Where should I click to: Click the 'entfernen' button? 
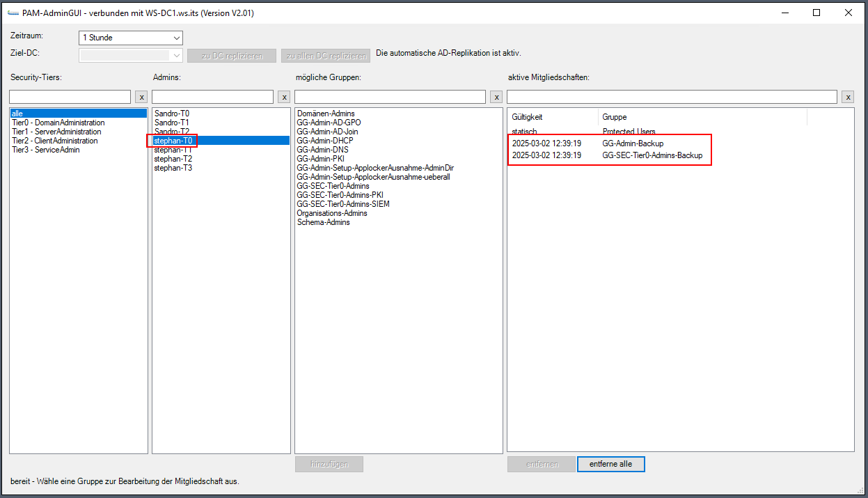point(542,464)
